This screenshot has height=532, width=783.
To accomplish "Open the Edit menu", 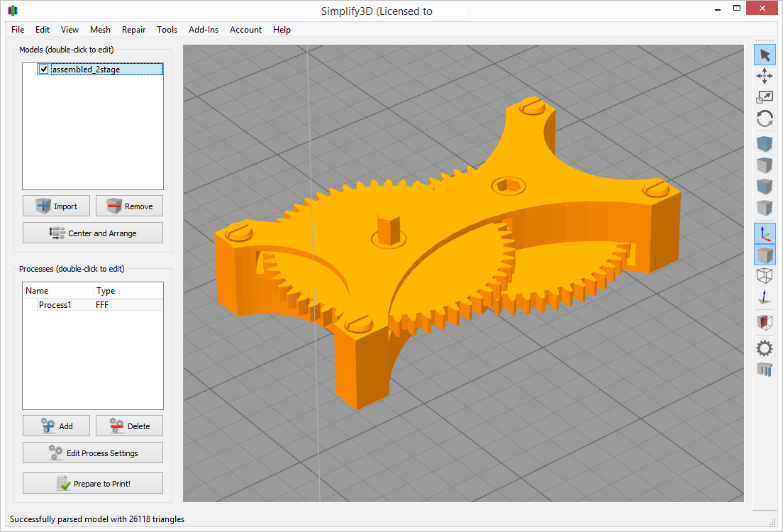I will (43, 30).
